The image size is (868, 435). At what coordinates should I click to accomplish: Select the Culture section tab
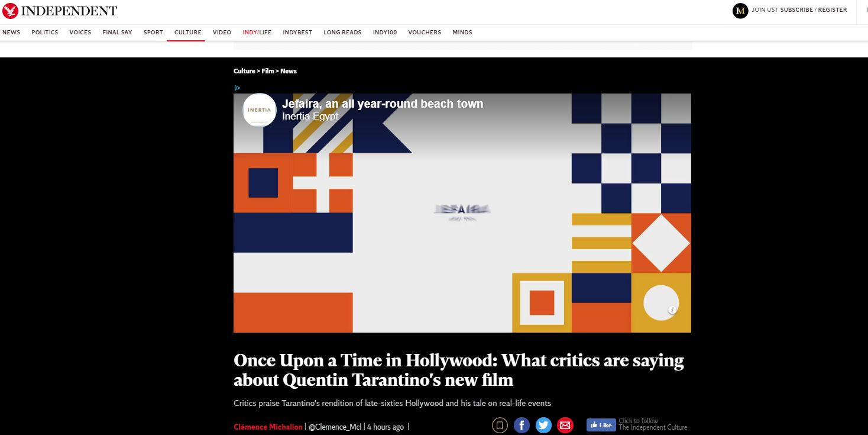[x=188, y=33]
